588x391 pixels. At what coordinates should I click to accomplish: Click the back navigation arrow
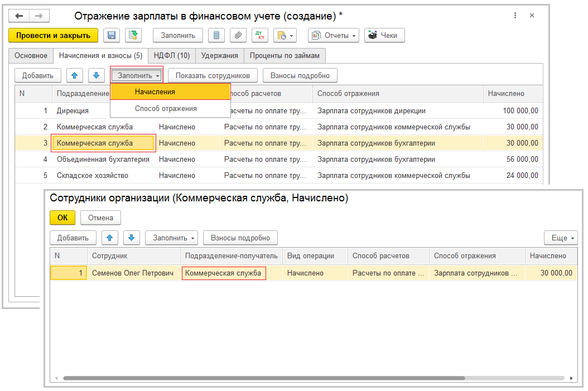(20, 16)
